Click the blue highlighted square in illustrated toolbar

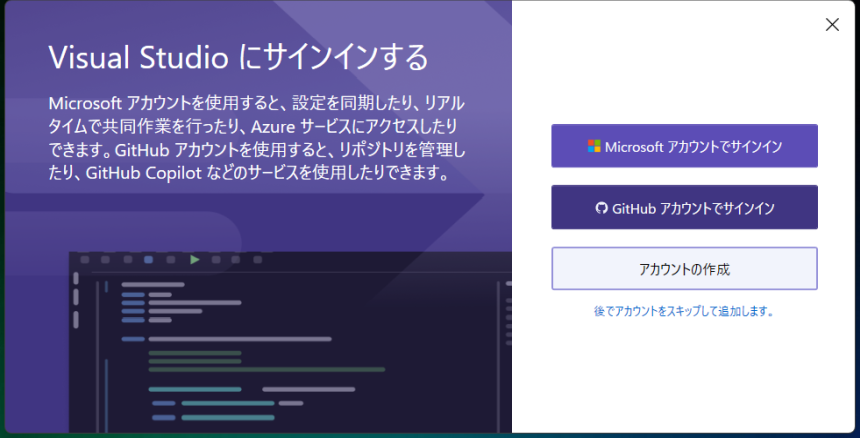pos(149,260)
